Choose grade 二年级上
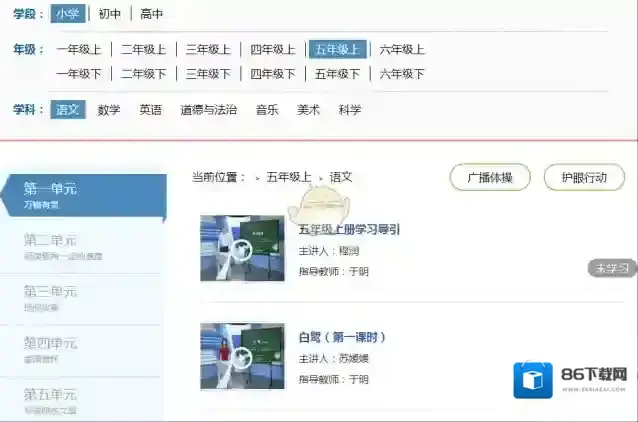The image size is (638, 422). tap(144, 50)
